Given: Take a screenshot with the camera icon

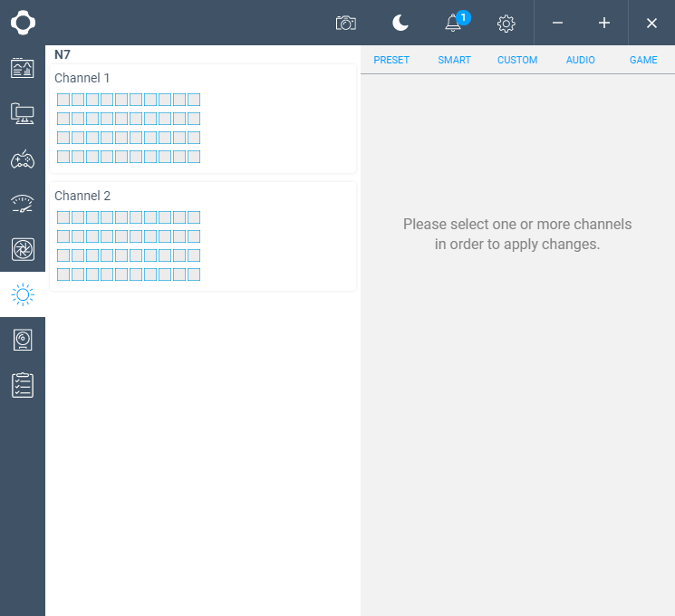Looking at the screenshot, I should click(345, 23).
